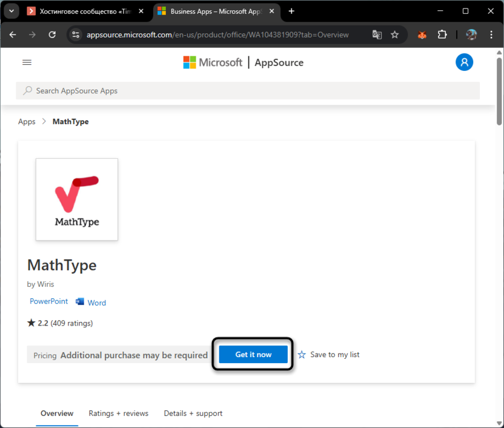Open the hamburger navigation menu

click(x=27, y=62)
